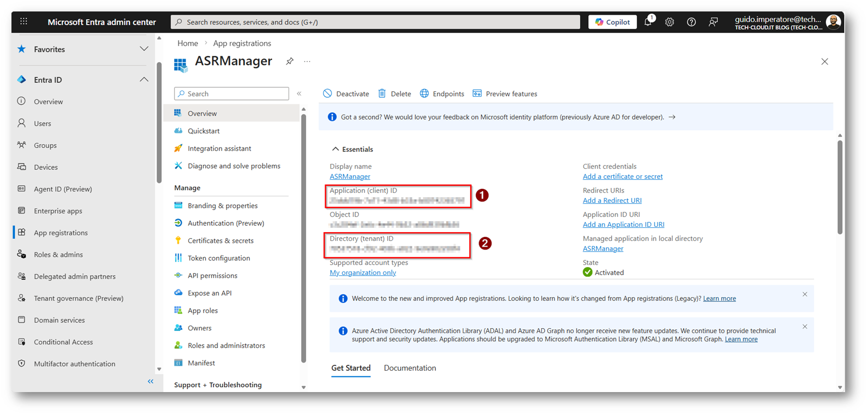Open settings gear in header
868x415 pixels.
pos(669,22)
